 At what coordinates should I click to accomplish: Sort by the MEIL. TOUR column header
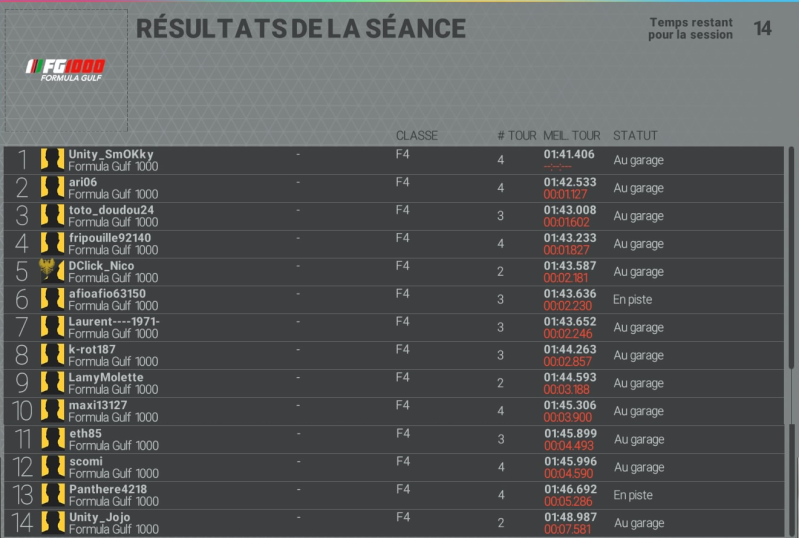tap(572, 136)
